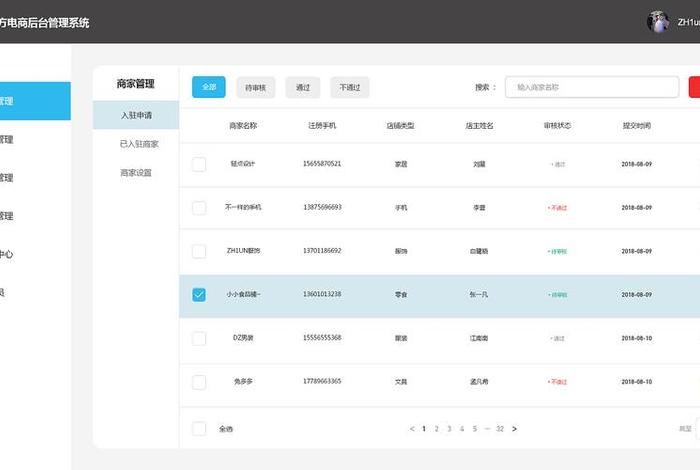700x470 pixels.
Task: Focus the merchant name search field
Action: pos(592,87)
